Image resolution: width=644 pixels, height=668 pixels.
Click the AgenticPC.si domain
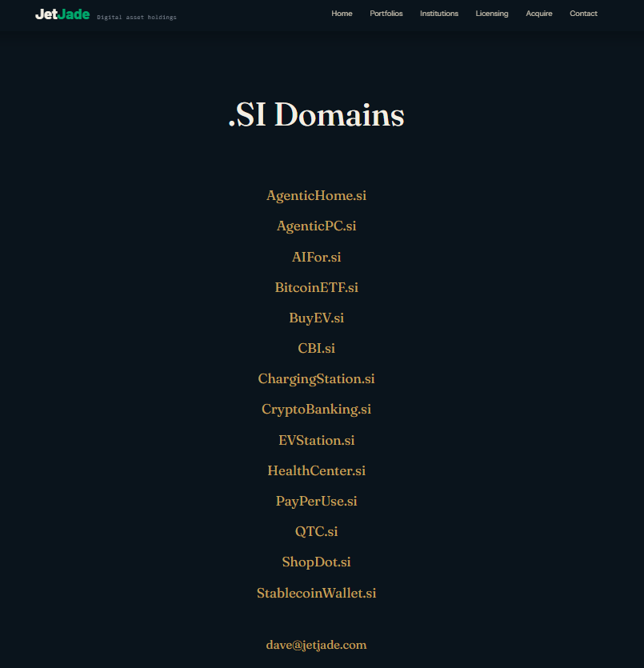[x=317, y=226]
